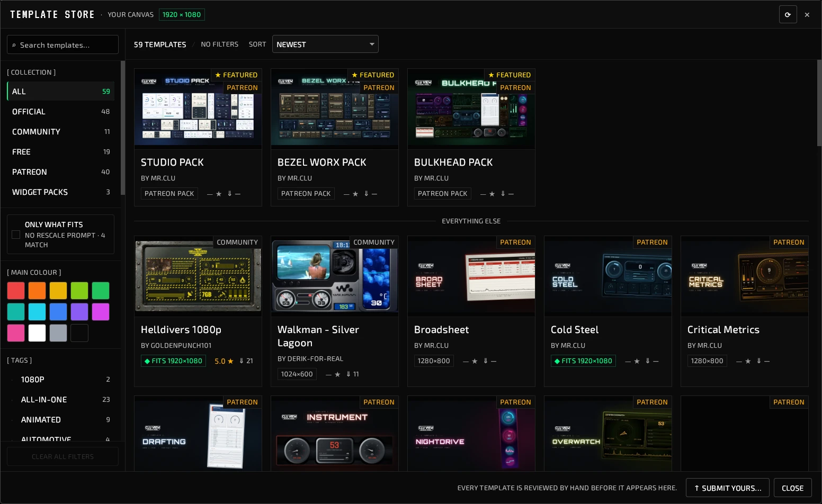Click the download icon on Walkman - Silver Lagoon
Screen dimensions: 822x504
point(349,374)
